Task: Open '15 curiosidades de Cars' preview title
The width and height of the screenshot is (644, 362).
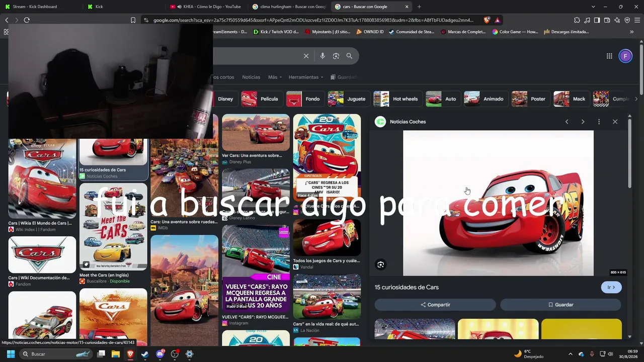Action: click(407, 287)
